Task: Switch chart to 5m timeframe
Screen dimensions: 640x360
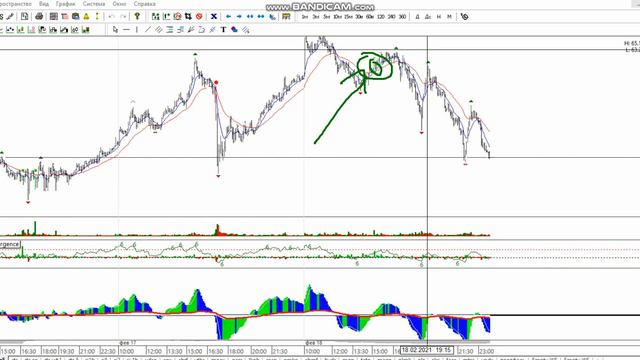Action: point(327,17)
